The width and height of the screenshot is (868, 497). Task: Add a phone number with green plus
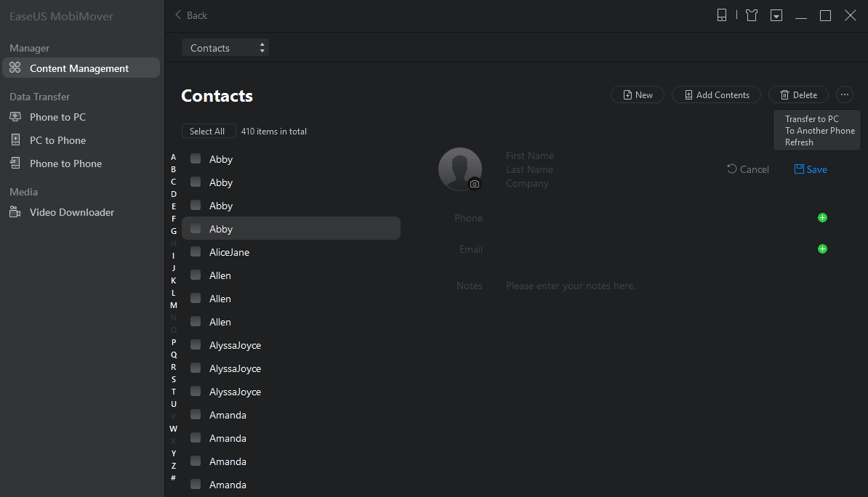click(822, 218)
